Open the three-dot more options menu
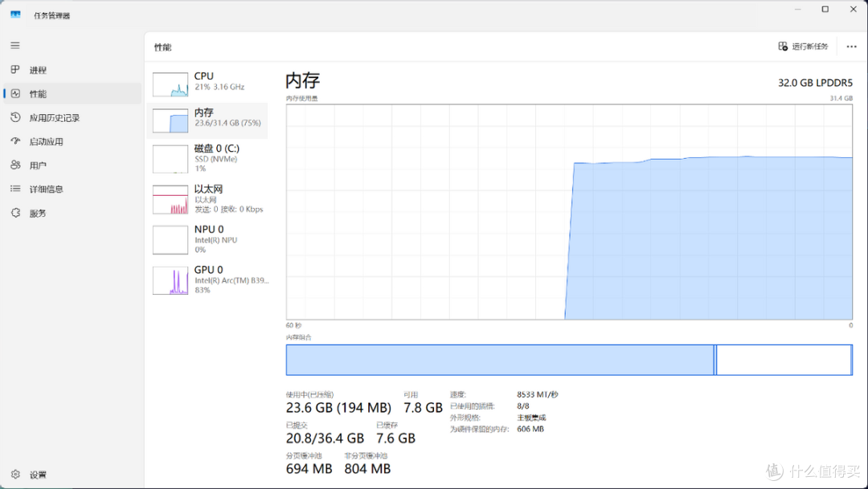This screenshot has height=489, width=868. (x=851, y=47)
